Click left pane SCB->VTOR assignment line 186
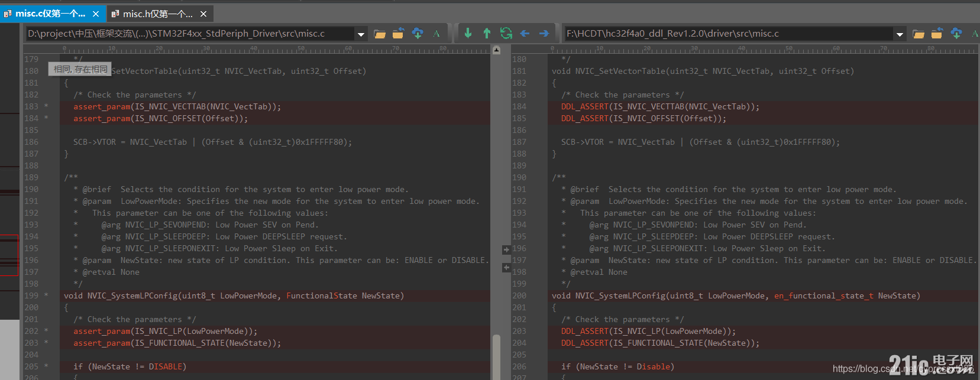 (x=213, y=142)
